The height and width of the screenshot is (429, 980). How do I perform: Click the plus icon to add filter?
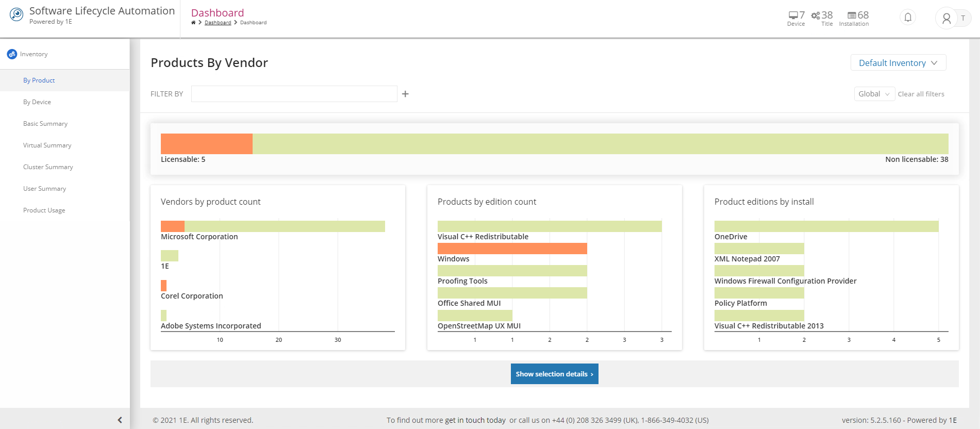tap(405, 94)
